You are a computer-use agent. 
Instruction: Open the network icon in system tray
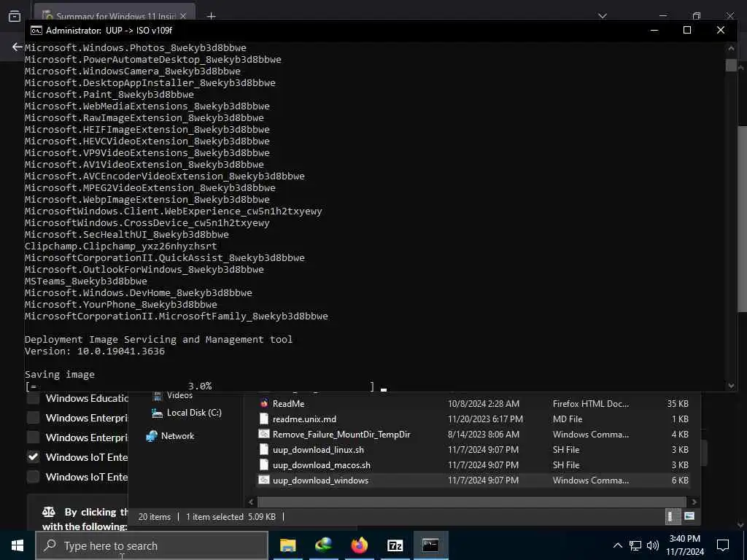[x=635, y=545]
